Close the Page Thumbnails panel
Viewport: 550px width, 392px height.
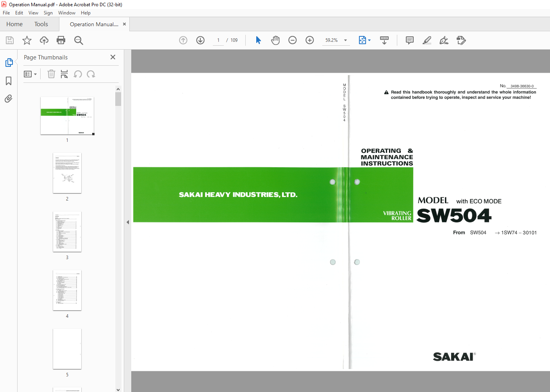[113, 57]
